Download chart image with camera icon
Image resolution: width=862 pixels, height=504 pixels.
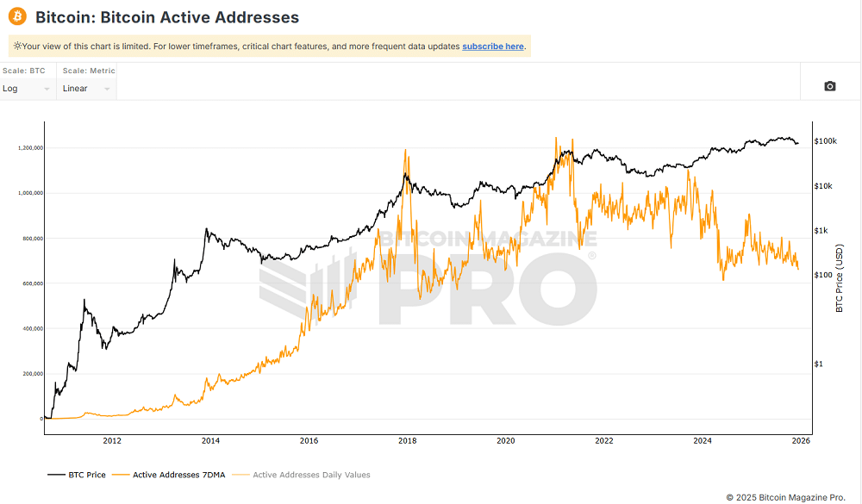click(x=829, y=86)
